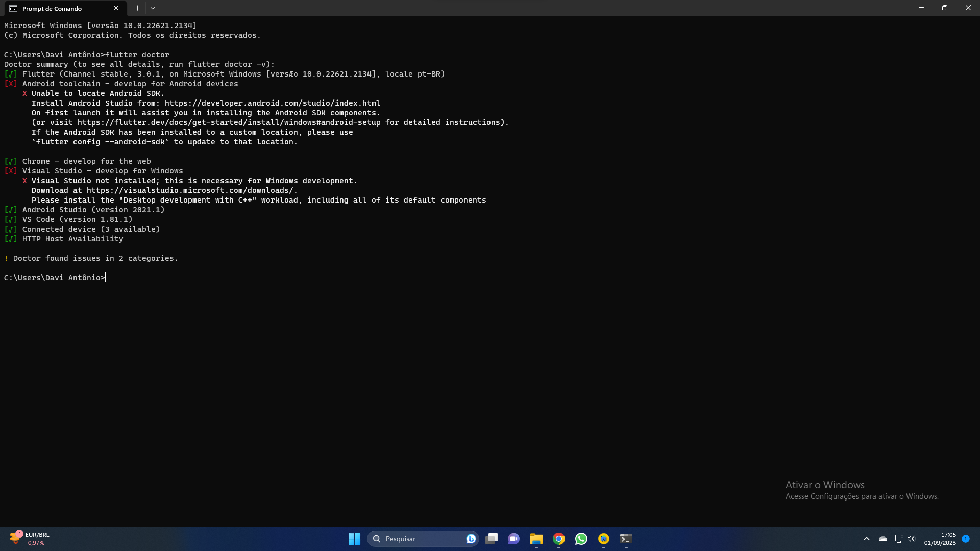Open Bing chat icon in search box
The height and width of the screenshot is (551, 980).
471,539
